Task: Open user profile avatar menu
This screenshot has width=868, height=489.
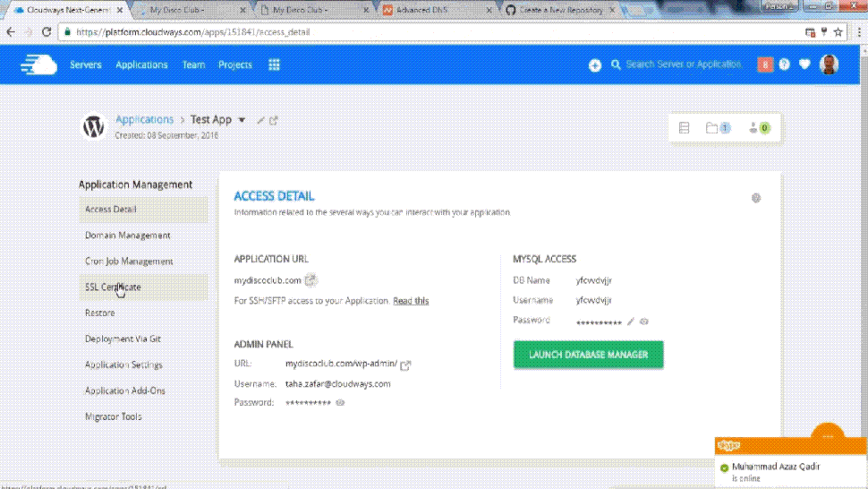Action: 829,64
